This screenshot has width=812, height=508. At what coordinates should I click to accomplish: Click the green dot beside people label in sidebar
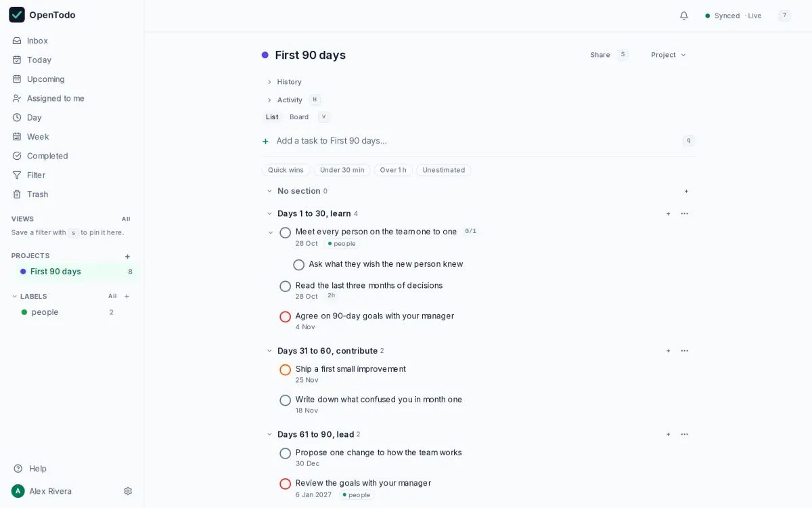(x=24, y=312)
